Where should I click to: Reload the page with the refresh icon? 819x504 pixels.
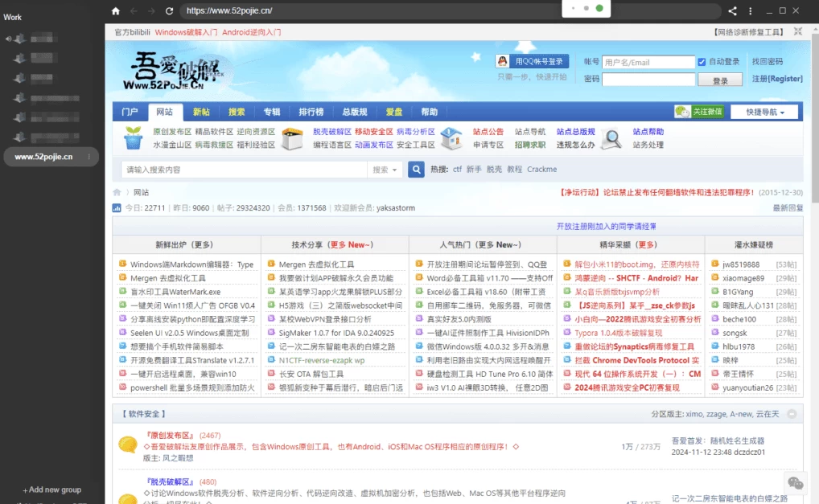(x=169, y=11)
